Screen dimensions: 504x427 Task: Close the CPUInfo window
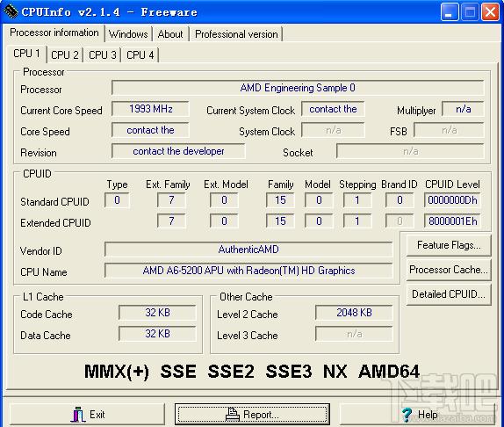(x=490, y=12)
